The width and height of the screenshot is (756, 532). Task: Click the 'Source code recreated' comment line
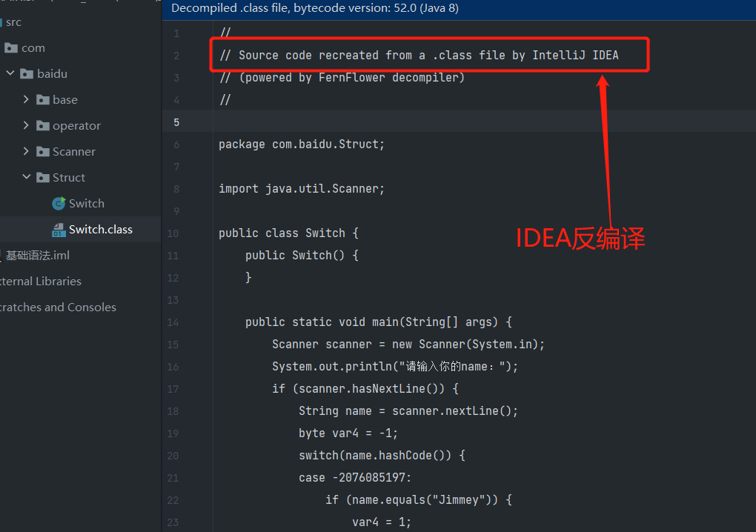(x=419, y=56)
